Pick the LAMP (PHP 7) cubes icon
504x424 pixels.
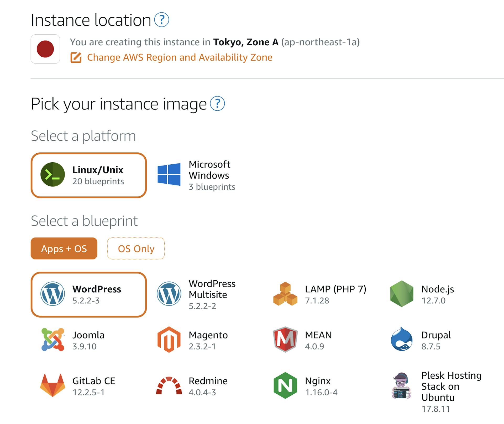(285, 294)
